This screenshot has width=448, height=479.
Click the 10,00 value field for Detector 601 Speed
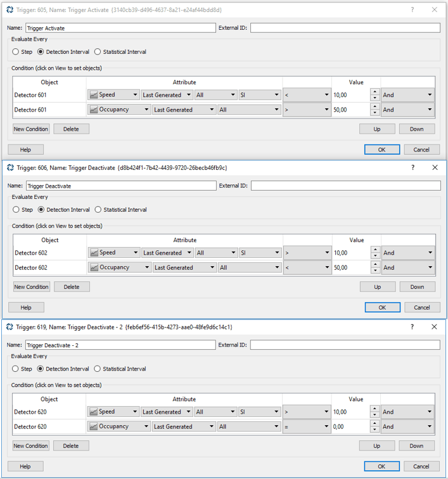(x=351, y=95)
